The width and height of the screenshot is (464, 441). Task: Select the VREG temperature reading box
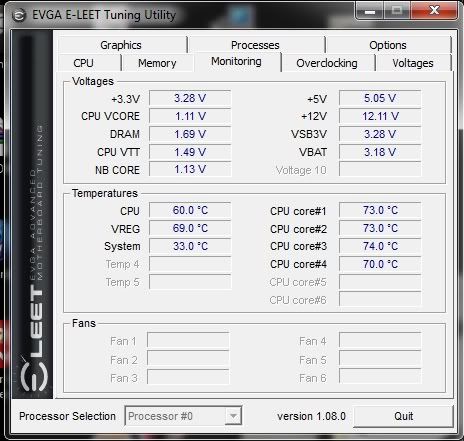(190, 228)
